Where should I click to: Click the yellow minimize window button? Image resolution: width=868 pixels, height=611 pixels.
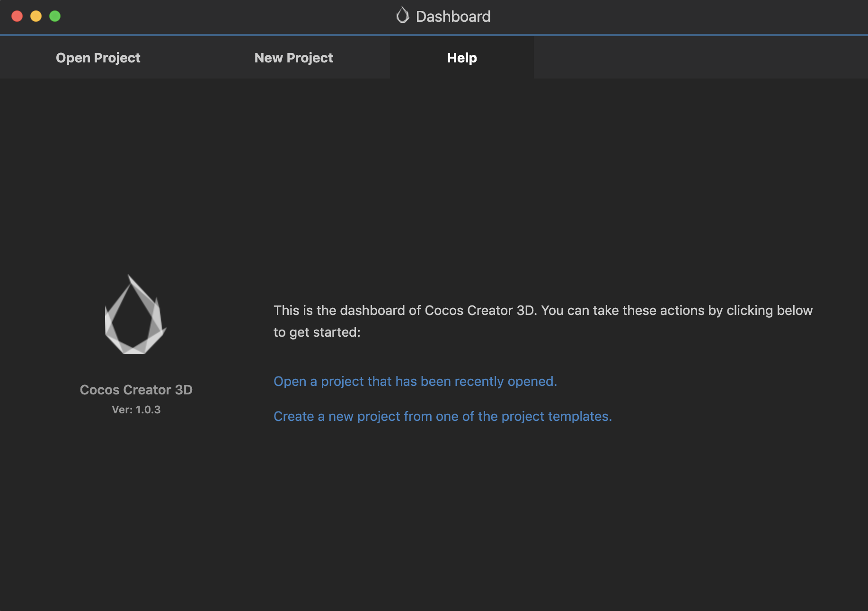click(36, 16)
